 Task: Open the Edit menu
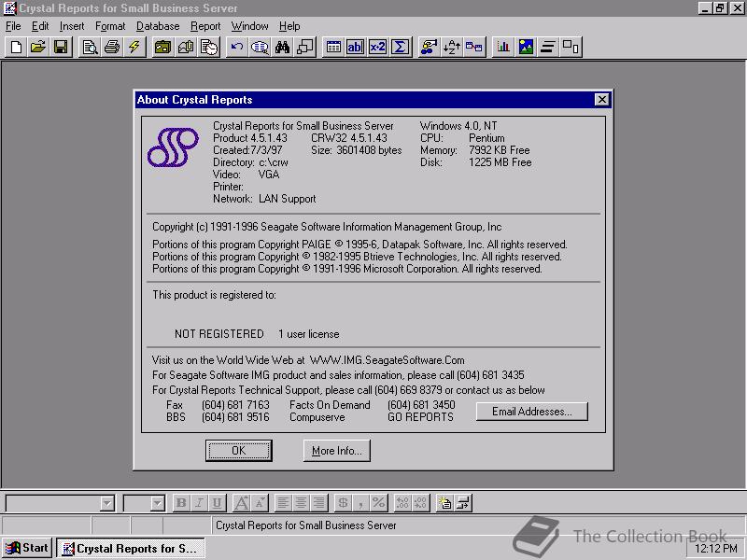[x=40, y=26]
